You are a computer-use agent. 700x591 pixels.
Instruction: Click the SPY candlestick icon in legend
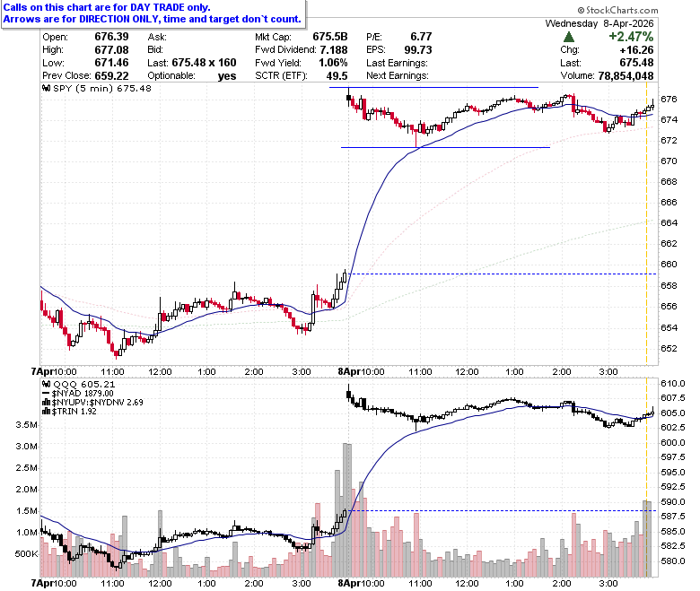coord(46,88)
